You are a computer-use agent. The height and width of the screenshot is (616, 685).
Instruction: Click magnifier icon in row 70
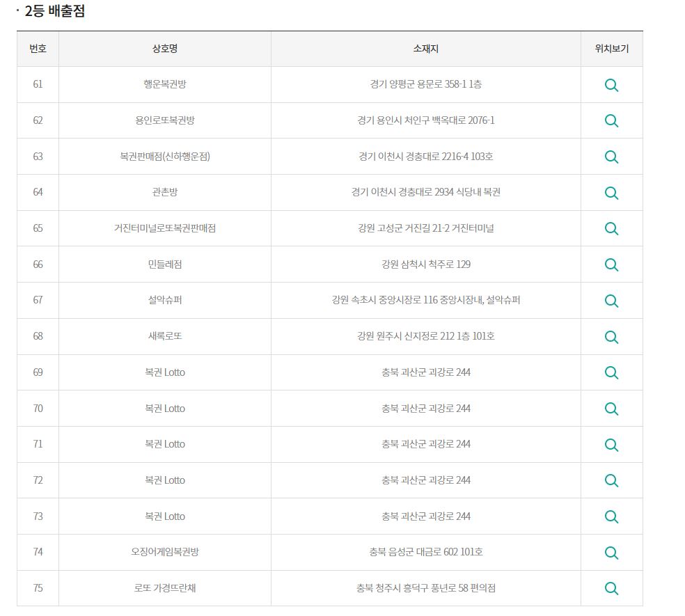tap(611, 409)
